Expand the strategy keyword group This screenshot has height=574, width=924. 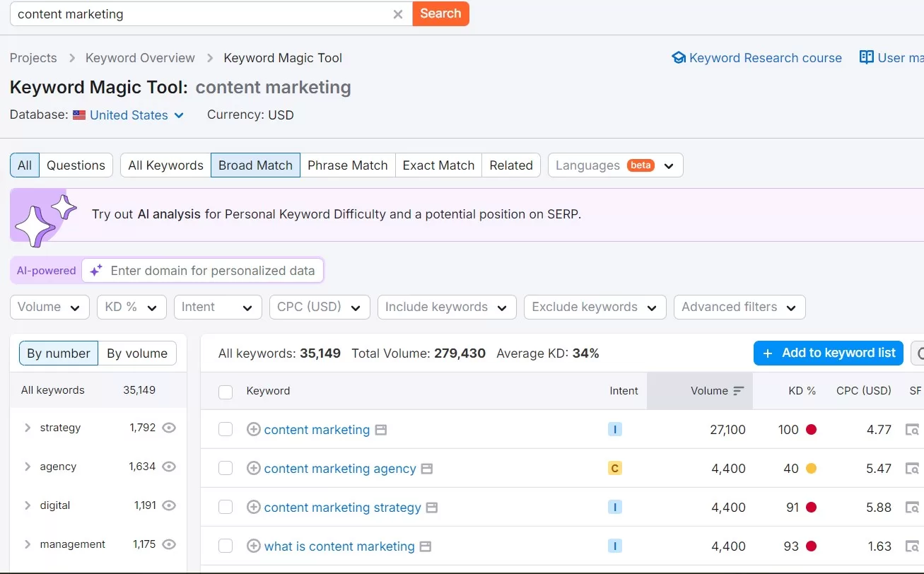point(28,428)
